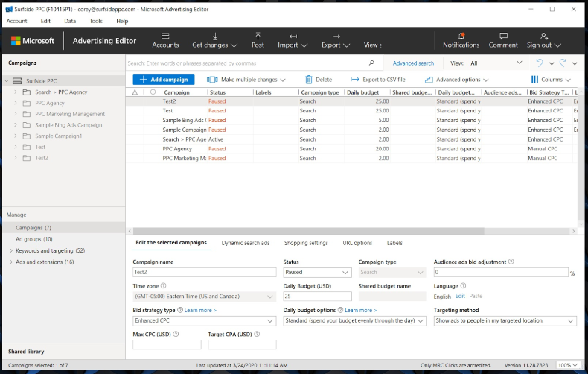This screenshot has height=374, width=588.
Task: Open the Comment feedback icon
Action: (x=503, y=40)
